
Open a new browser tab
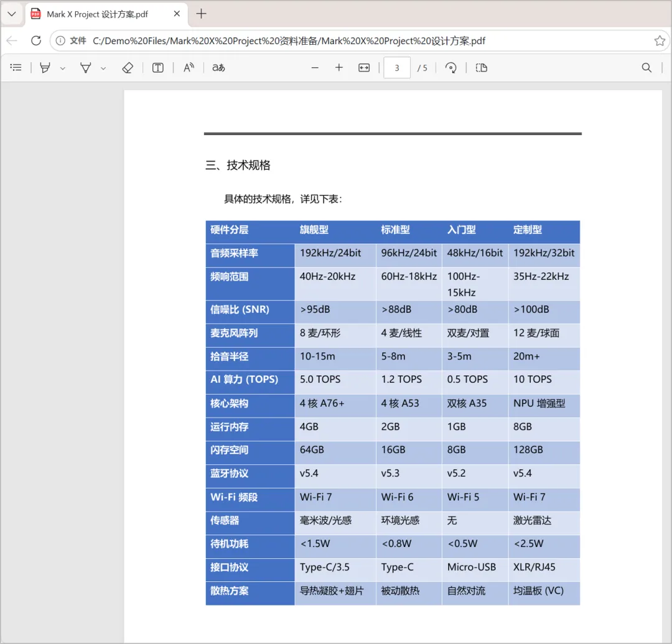(x=201, y=14)
